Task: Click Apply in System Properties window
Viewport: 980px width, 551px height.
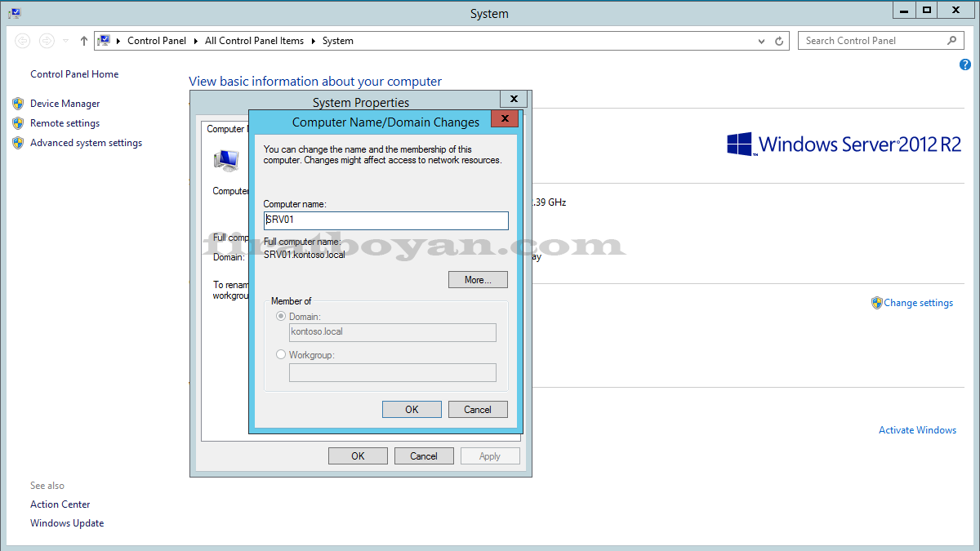Action: (x=490, y=456)
